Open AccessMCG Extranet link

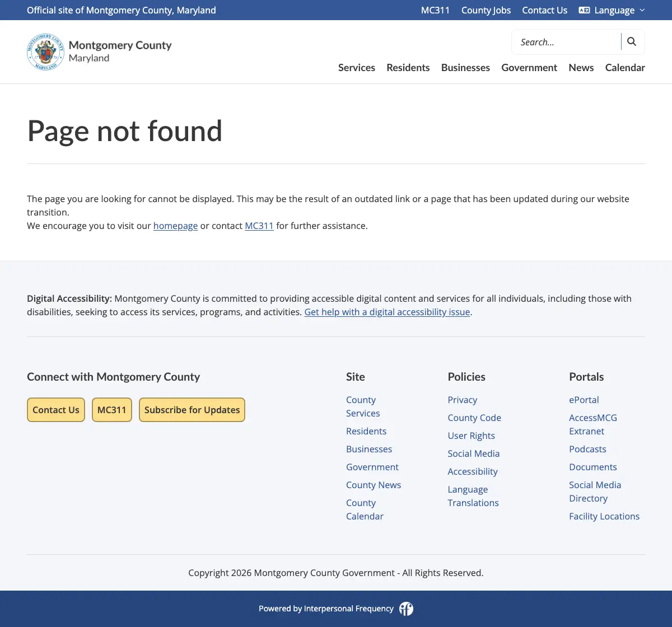click(x=593, y=424)
